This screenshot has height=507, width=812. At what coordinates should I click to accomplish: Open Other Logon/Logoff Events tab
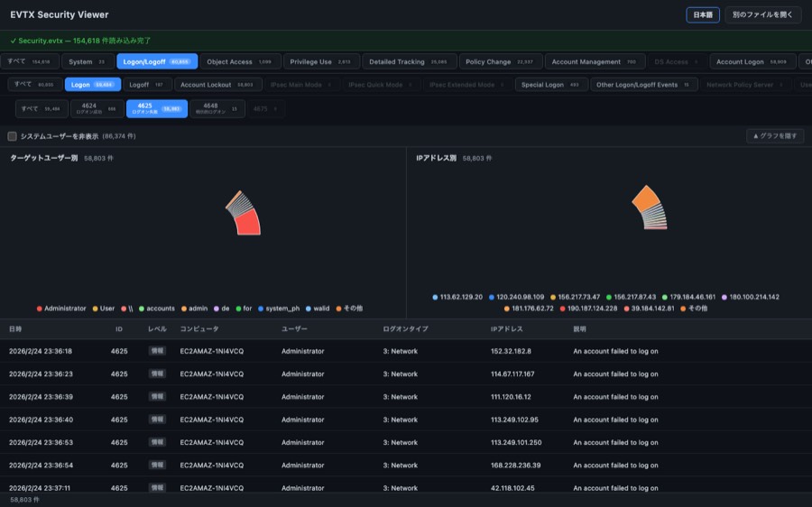643,85
